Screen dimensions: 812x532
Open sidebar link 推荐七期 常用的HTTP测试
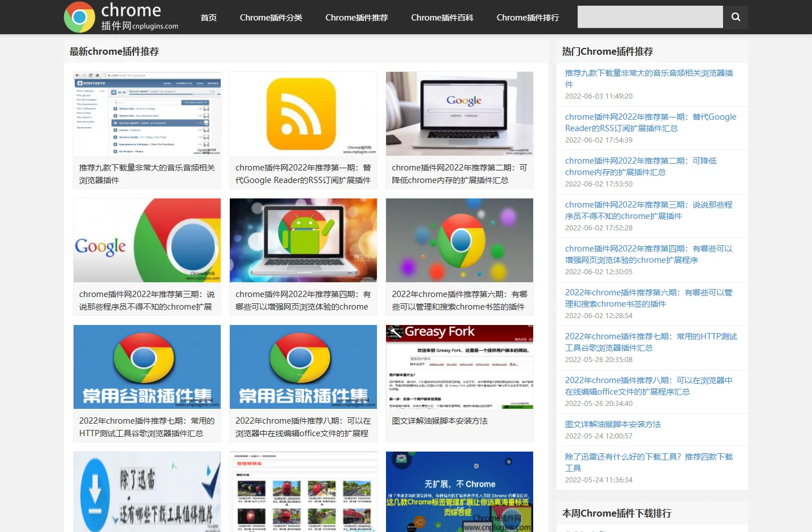pos(651,342)
